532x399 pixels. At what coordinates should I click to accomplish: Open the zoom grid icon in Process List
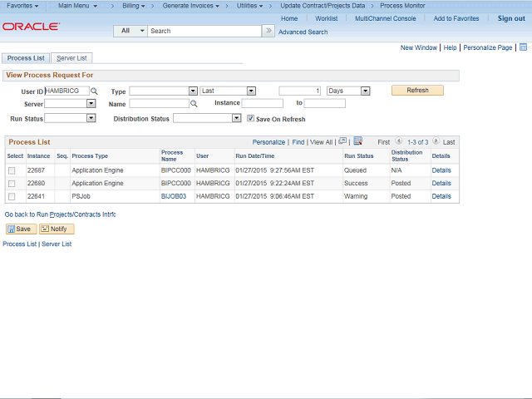click(x=342, y=140)
